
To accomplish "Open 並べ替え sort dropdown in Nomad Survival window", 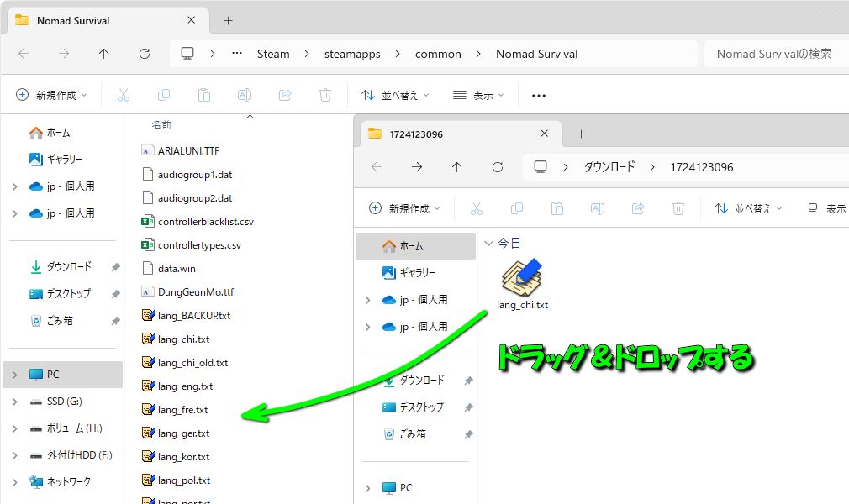I will [x=395, y=95].
